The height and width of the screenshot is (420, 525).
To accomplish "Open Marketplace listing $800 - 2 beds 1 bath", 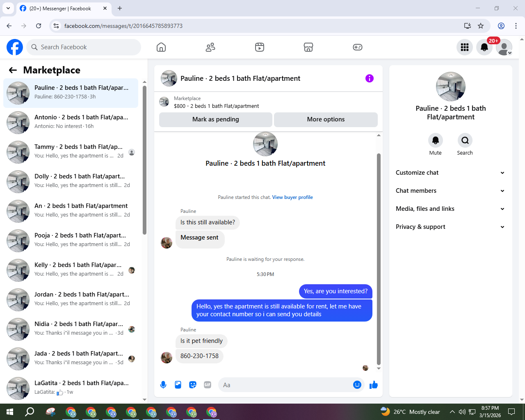I will pos(216,106).
